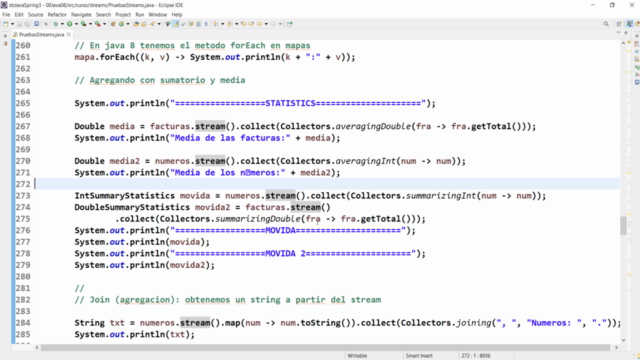Click the External Tools run icon

tap(98, 24)
